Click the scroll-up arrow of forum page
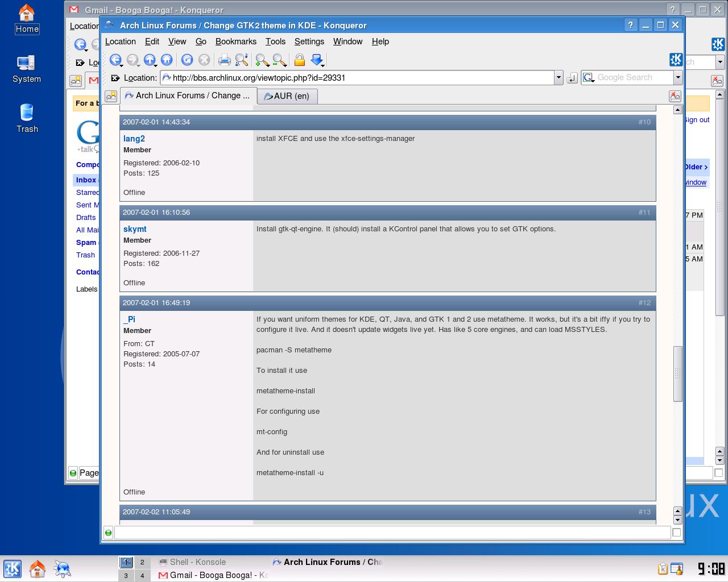 677,110
